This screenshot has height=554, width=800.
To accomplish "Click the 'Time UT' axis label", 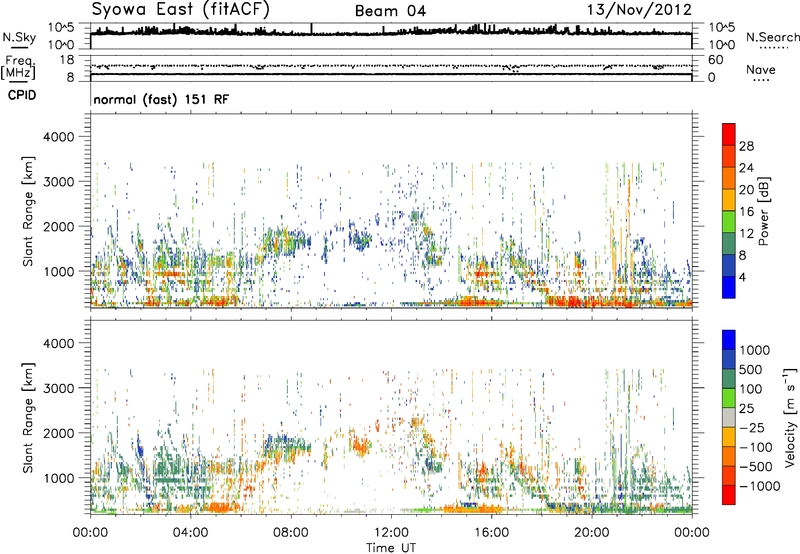I will pos(391,548).
